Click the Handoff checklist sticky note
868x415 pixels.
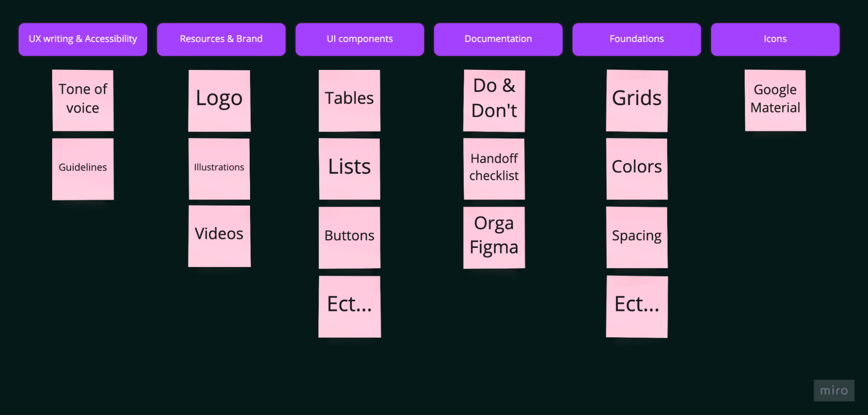click(494, 169)
